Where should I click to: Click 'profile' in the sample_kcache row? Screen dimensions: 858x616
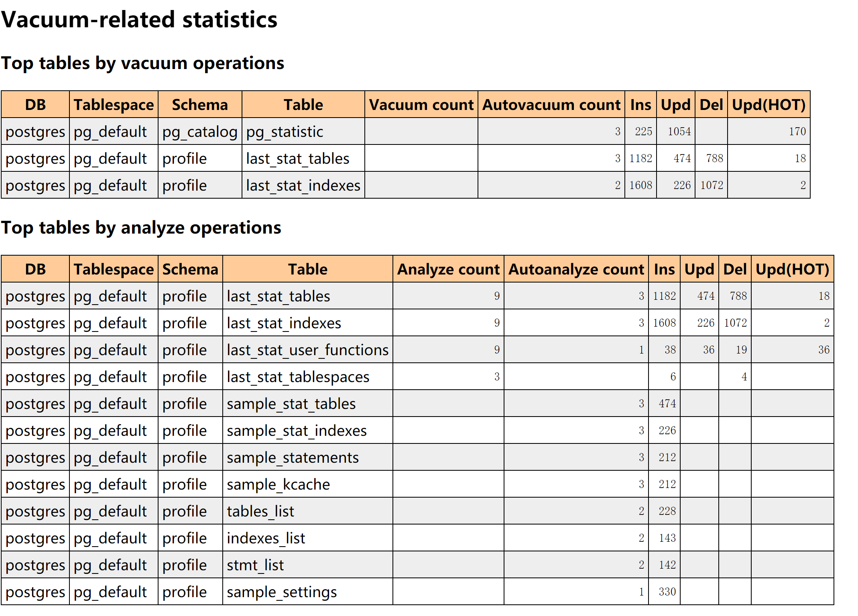coord(190,484)
